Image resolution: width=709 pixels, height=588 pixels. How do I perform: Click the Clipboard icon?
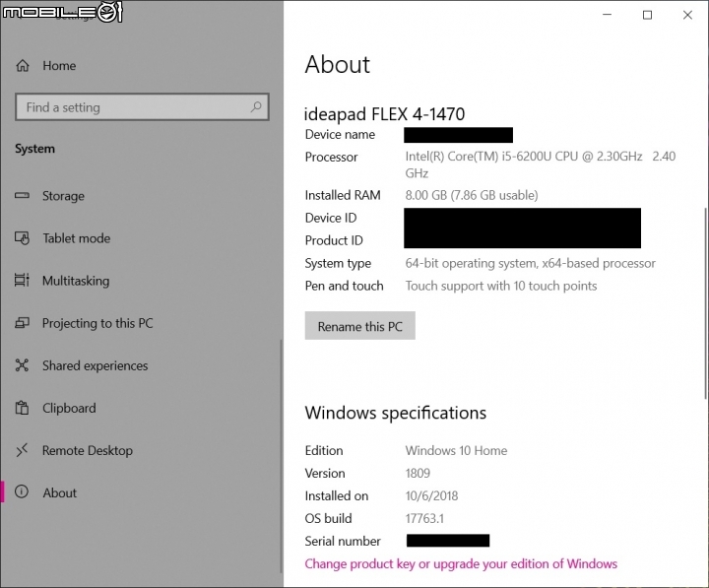tap(22, 408)
